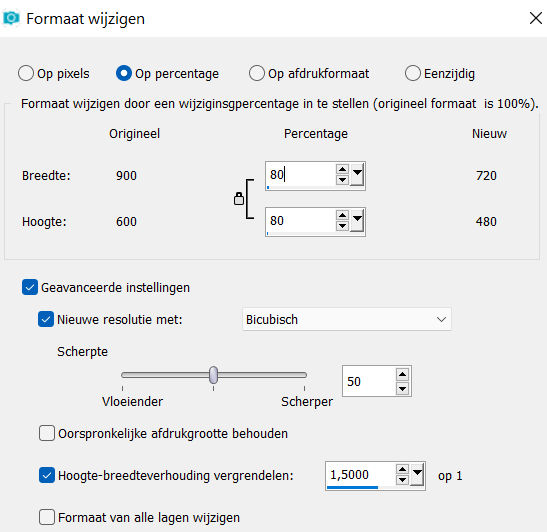Viewport: 547px width, 532px height.
Task: Increase height percentage with up arrow
Action: tap(342, 216)
